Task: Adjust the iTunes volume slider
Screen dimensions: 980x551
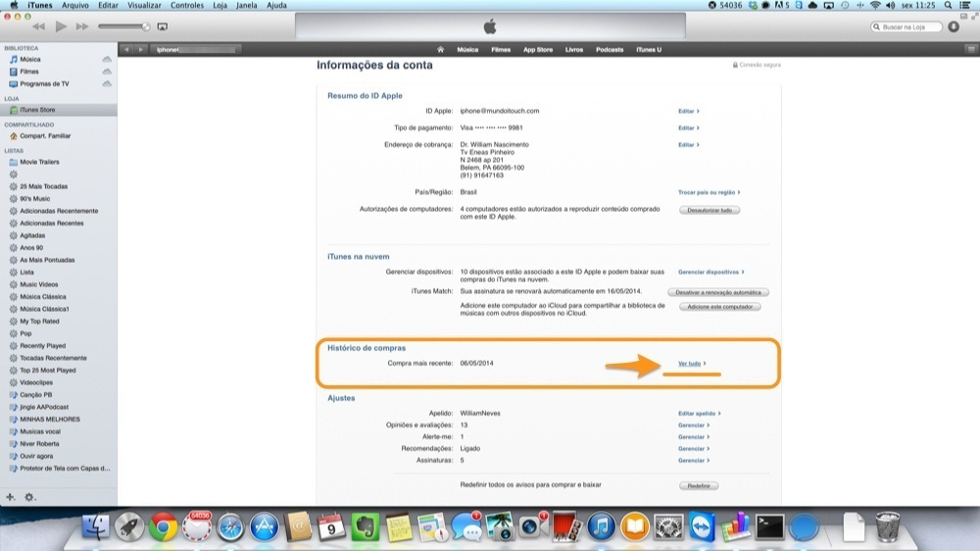Action: point(123,26)
